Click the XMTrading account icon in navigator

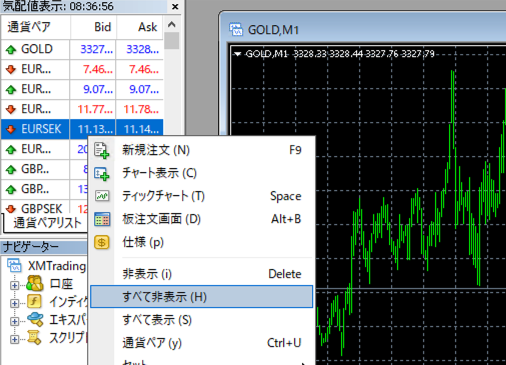tap(15, 266)
